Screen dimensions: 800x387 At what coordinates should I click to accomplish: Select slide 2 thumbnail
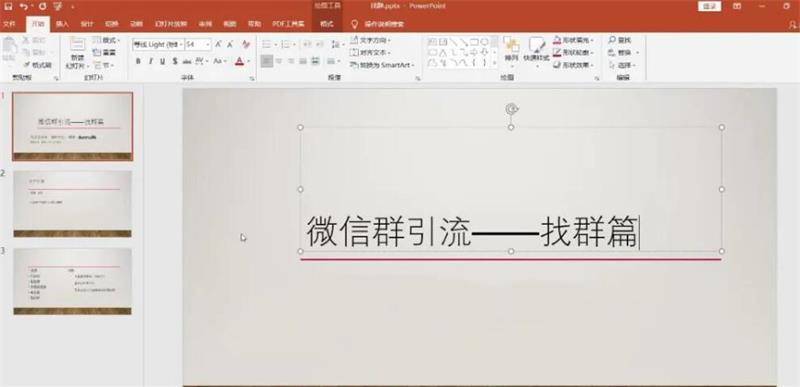click(x=72, y=203)
